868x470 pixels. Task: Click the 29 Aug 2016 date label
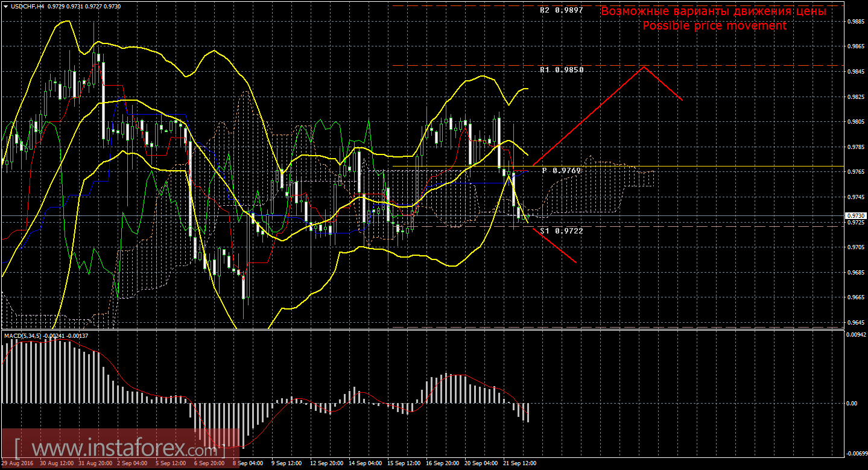[17, 464]
